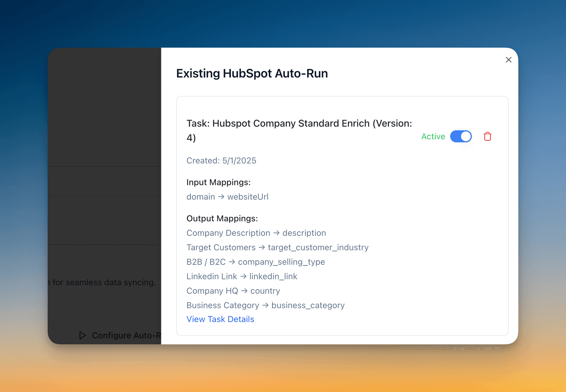The width and height of the screenshot is (566, 392).
Task: Click the arrow in Company HQ mapping
Action: point(245,291)
